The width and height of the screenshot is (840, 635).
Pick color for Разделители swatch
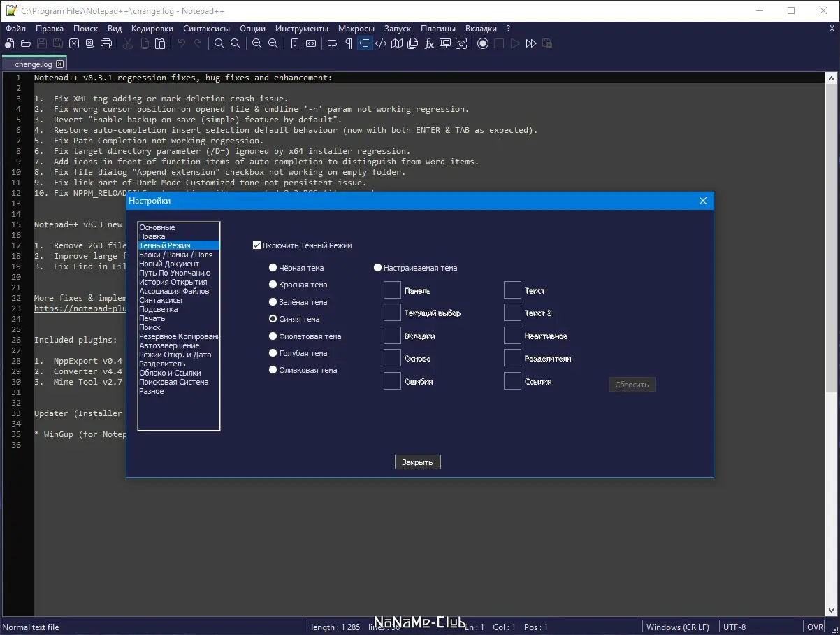pyautogui.click(x=512, y=358)
